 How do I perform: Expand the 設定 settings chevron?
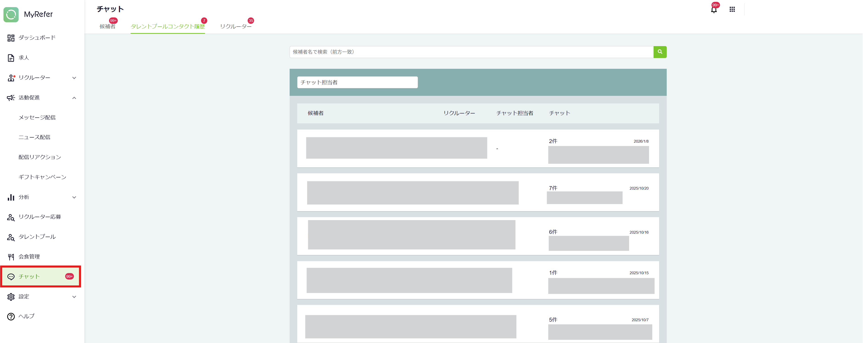point(74,297)
